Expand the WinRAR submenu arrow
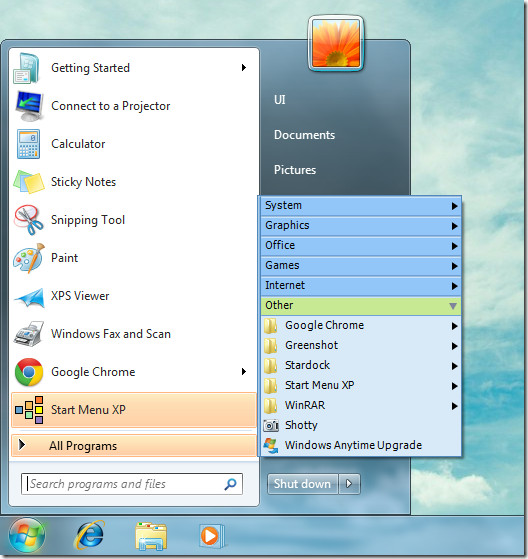 454,406
